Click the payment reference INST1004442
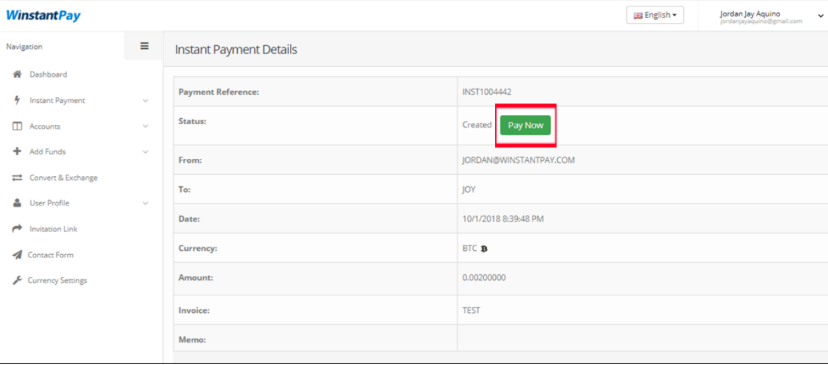The height and width of the screenshot is (365, 828). [486, 92]
